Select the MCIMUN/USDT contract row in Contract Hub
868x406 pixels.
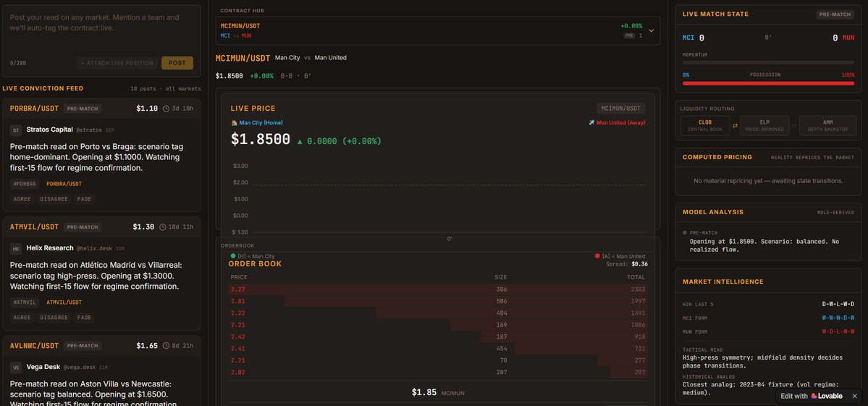point(438,30)
